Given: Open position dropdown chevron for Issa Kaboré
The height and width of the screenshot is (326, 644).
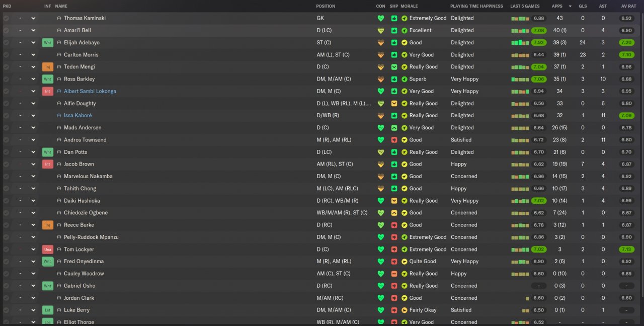Looking at the screenshot, I should [x=33, y=116].
